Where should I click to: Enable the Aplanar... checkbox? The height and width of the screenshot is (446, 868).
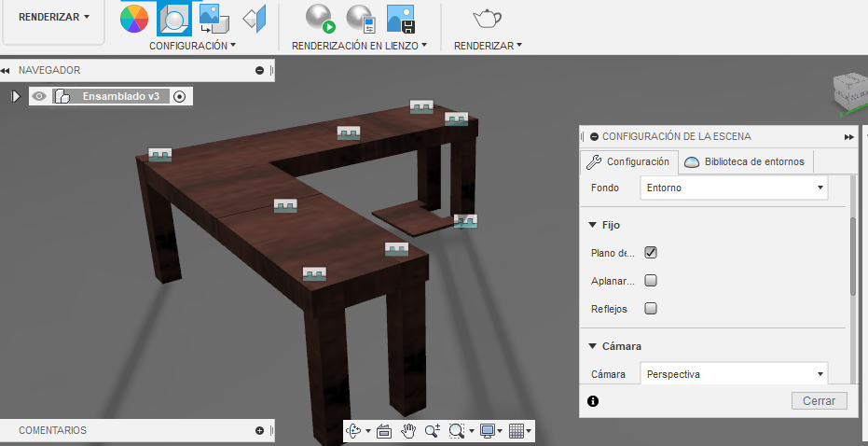click(x=651, y=280)
